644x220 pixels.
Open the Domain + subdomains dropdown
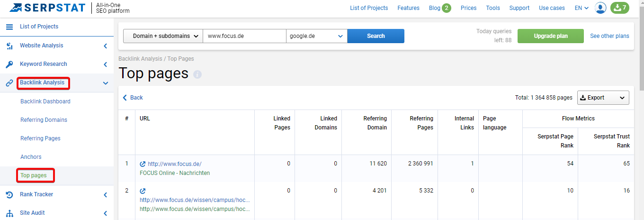(x=163, y=36)
